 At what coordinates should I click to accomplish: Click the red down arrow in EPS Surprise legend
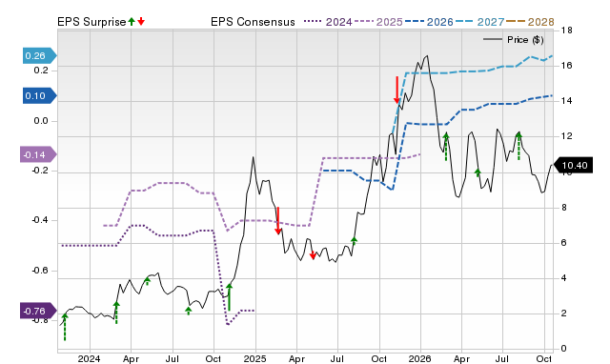click(x=141, y=22)
